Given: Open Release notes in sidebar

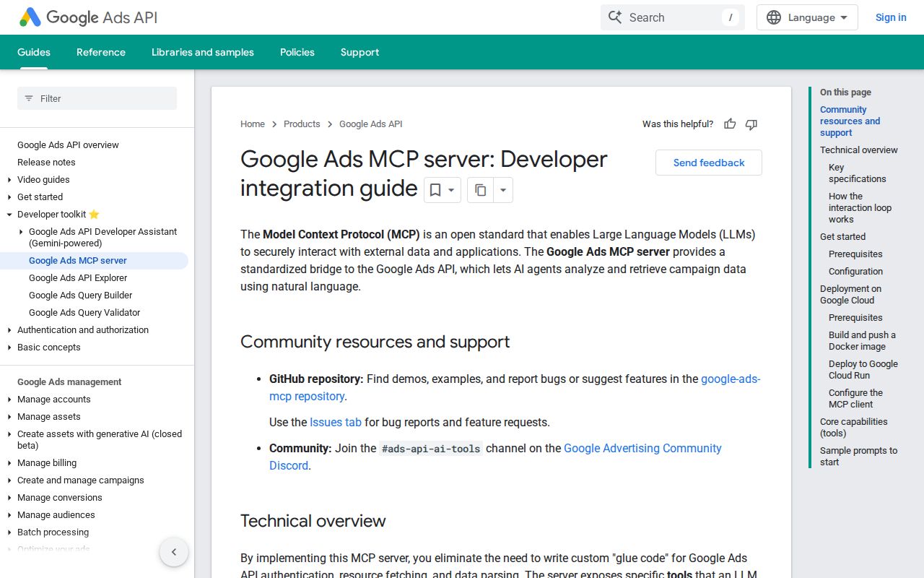Looking at the screenshot, I should (x=46, y=162).
